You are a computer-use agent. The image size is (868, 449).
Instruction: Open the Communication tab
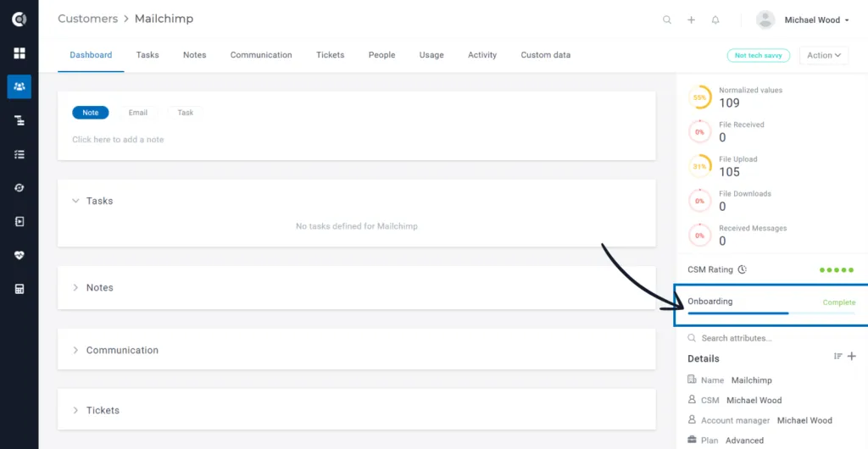pyautogui.click(x=261, y=55)
